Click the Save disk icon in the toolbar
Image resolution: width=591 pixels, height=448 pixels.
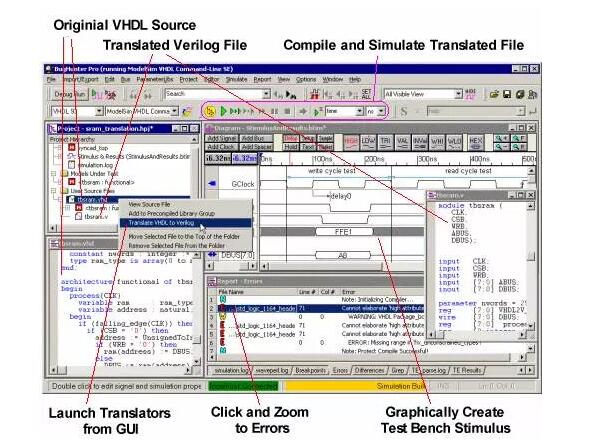click(x=507, y=94)
